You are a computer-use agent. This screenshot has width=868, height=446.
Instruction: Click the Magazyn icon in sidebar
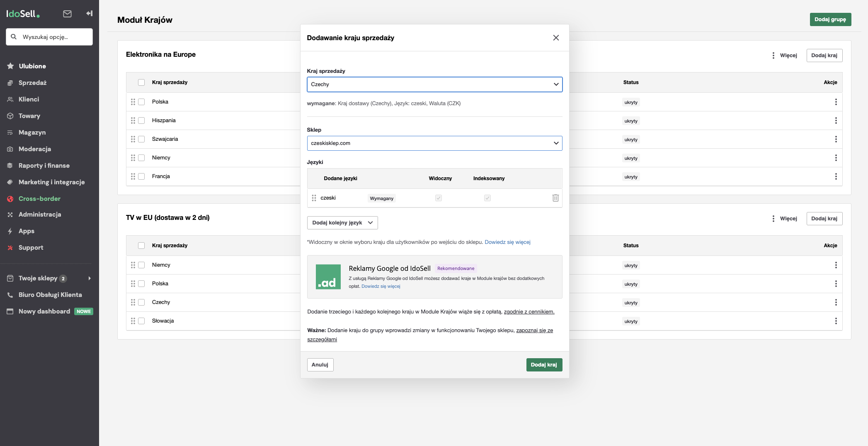(10, 133)
